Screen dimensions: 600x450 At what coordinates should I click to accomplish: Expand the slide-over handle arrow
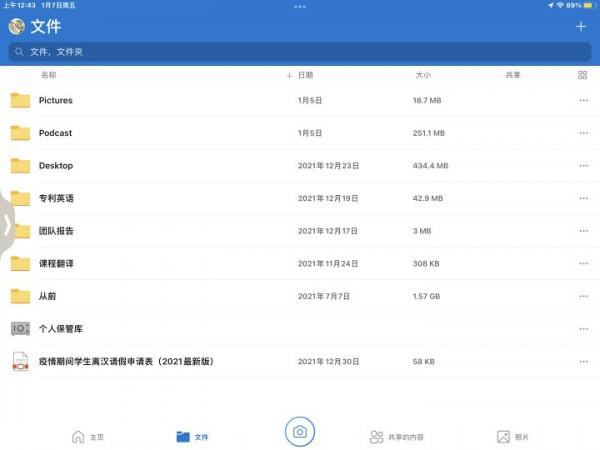7,225
